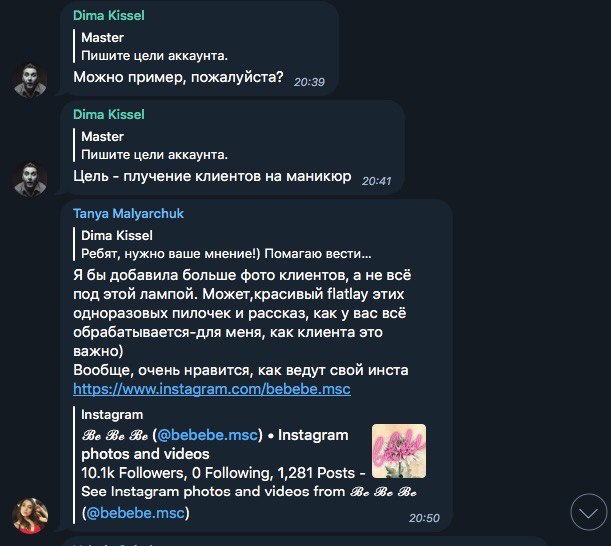Open Dima Kissel's avatar at the 20:39 message
This screenshot has height=546, width=611.
[30, 80]
